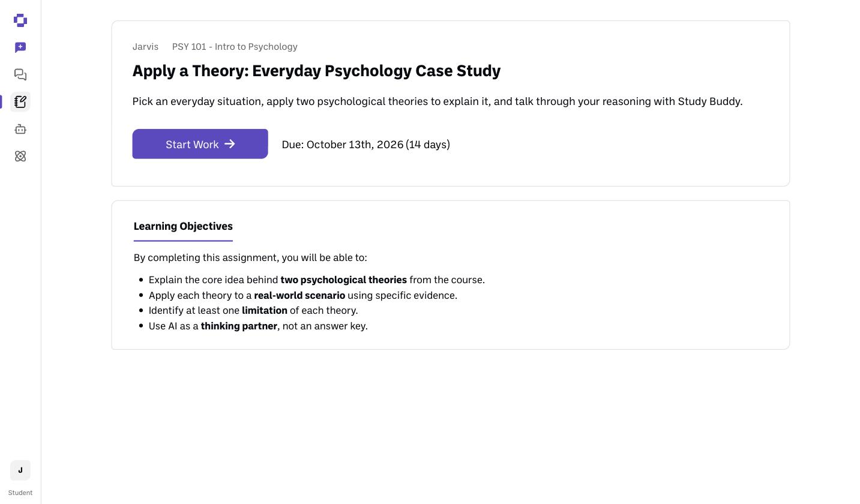This screenshot has width=860, height=504.
Task: Click the Start Work button
Action: click(x=200, y=144)
